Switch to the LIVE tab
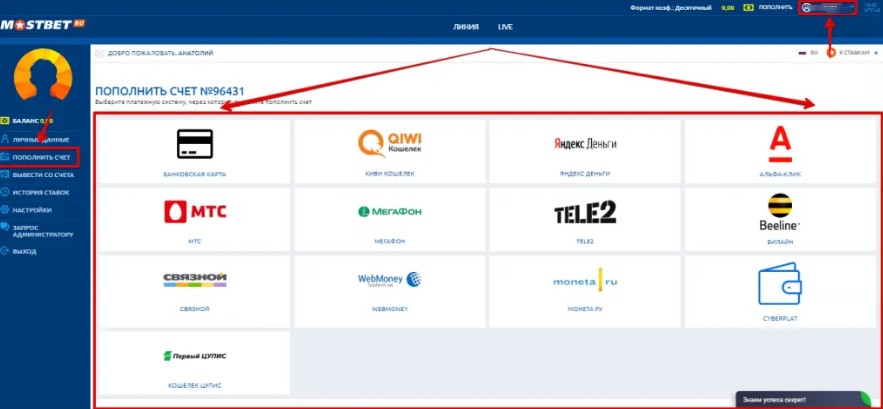 [505, 27]
